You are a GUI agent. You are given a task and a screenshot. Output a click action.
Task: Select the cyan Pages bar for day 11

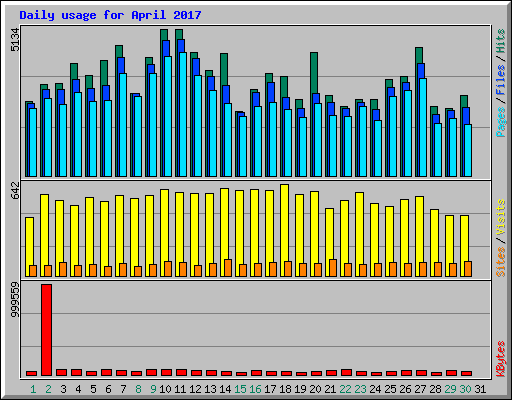tap(183, 114)
